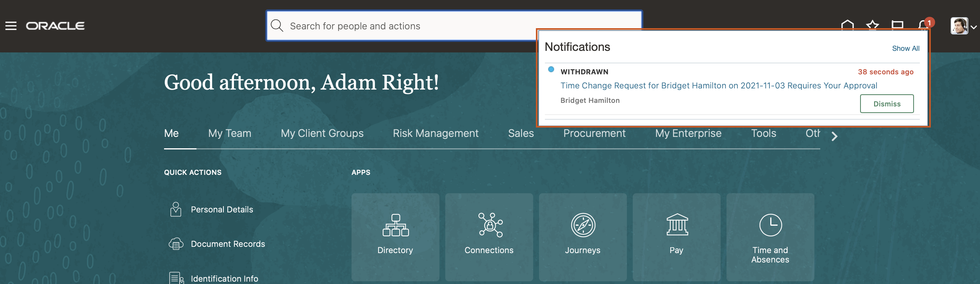Open the Directory app tile
Viewport: 980px width, 284px height.
395,236
